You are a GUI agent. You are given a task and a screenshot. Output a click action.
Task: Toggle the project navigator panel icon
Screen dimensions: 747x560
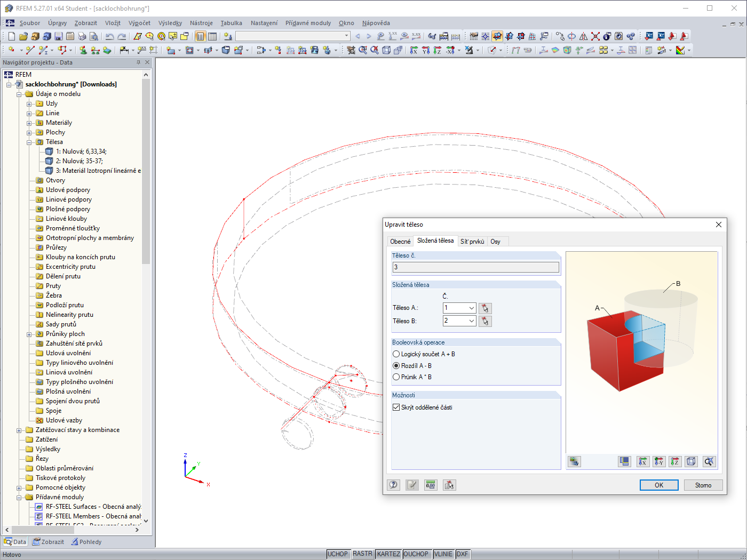point(201,36)
